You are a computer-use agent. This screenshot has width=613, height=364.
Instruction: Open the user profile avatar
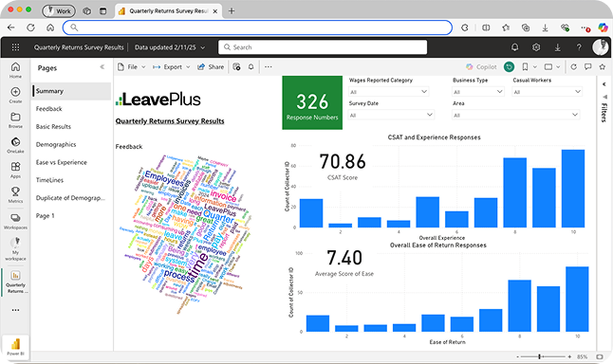click(x=601, y=46)
